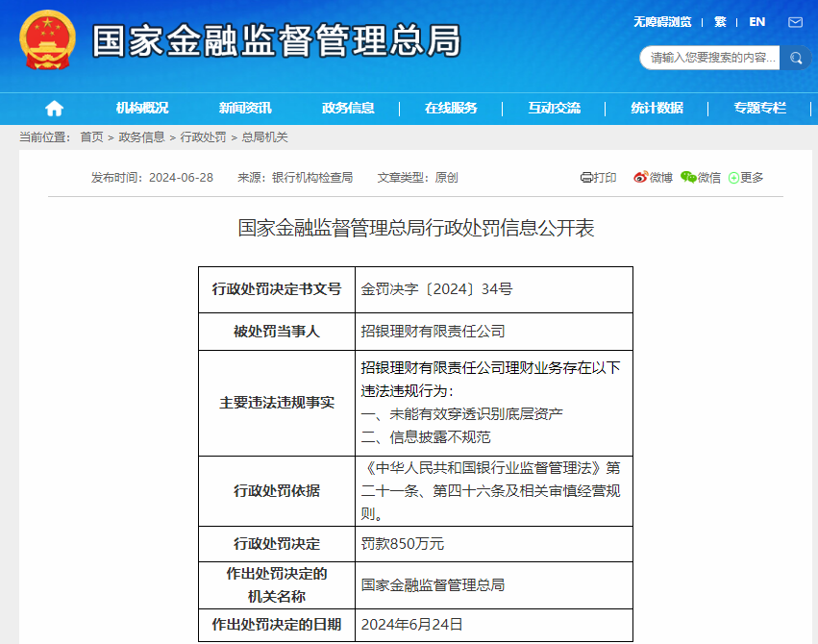Open the 互动交流 menu
The image size is (818, 644).
(x=554, y=108)
